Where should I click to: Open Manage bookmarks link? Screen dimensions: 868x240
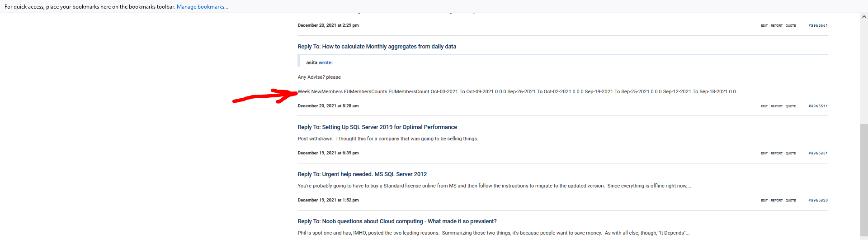(202, 7)
